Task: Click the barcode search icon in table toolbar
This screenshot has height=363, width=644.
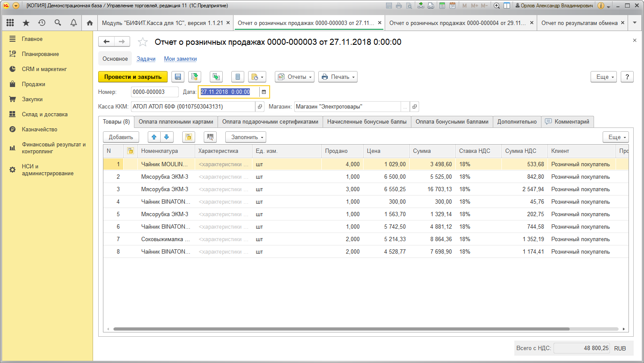Action: point(210,137)
